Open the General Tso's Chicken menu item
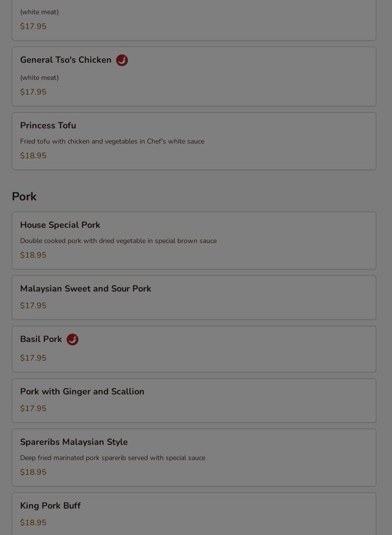Image resolution: width=392 pixels, height=535 pixels. click(194, 76)
